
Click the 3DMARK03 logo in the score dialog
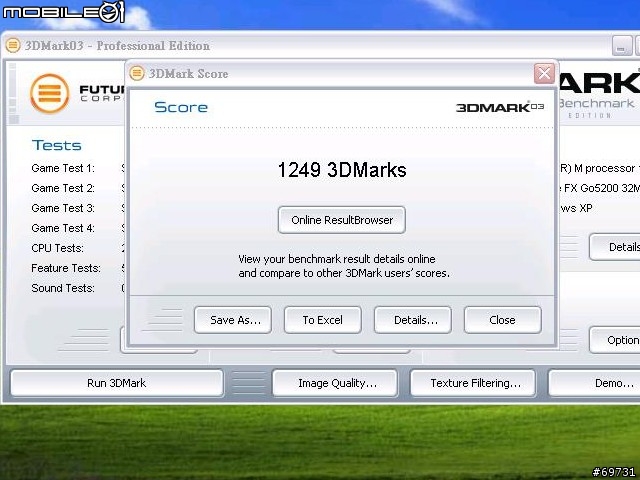click(x=500, y=107)
